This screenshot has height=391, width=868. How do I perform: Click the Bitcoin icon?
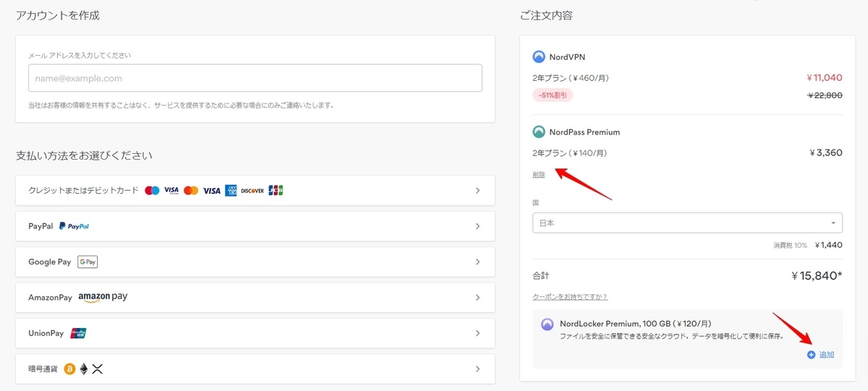click(x=70, y=369)
